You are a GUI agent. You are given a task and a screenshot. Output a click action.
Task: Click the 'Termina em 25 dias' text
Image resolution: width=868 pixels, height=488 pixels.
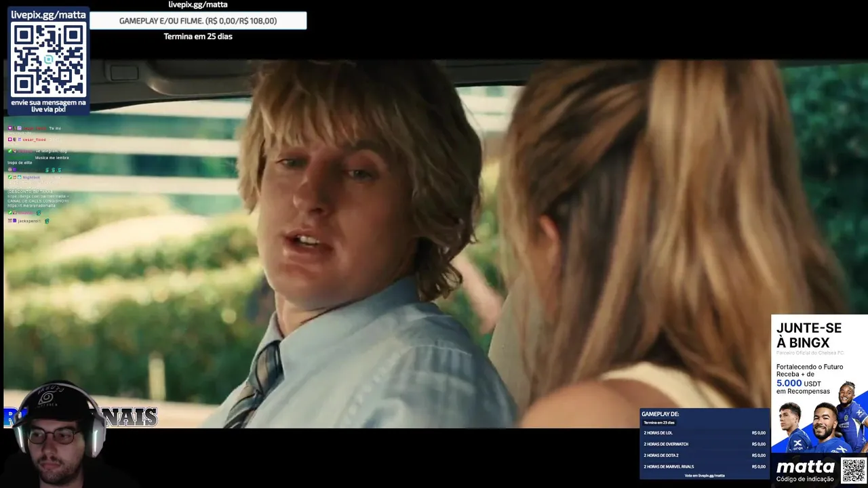tap(198, 37)
